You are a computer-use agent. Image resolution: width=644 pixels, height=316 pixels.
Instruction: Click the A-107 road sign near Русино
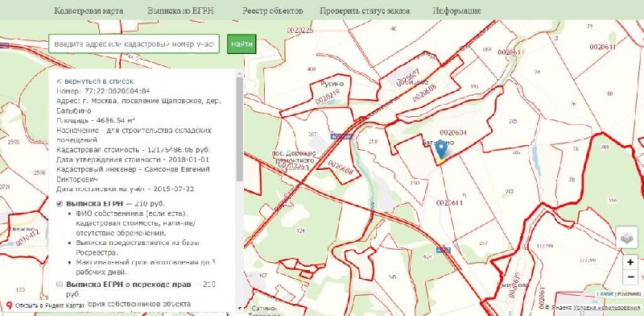coord(336,136)
